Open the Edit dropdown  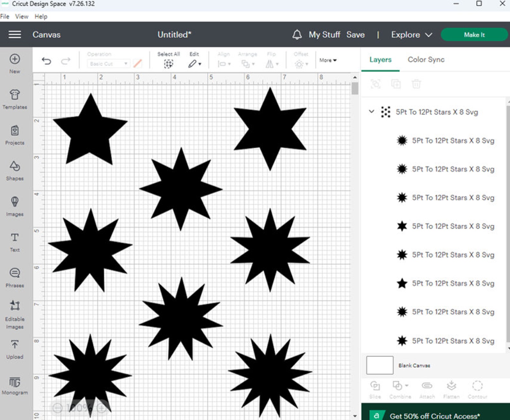(195, 64)
